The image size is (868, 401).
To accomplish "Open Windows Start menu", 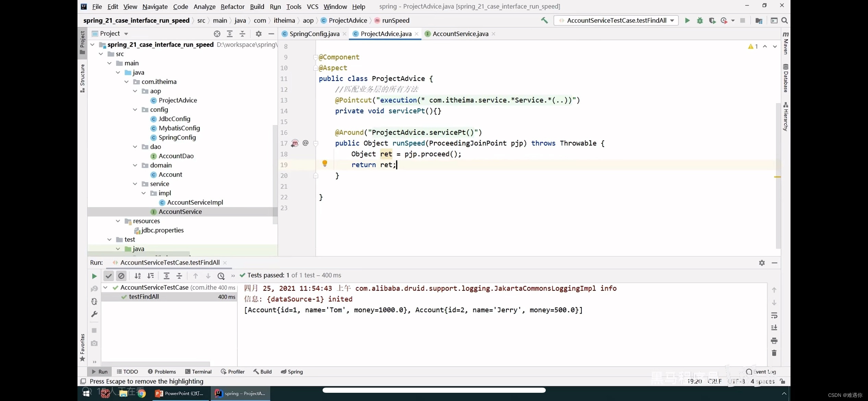I will click(86, 393).
